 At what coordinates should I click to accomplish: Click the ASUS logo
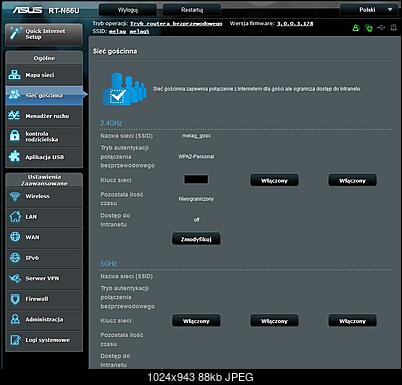[27, 10]
